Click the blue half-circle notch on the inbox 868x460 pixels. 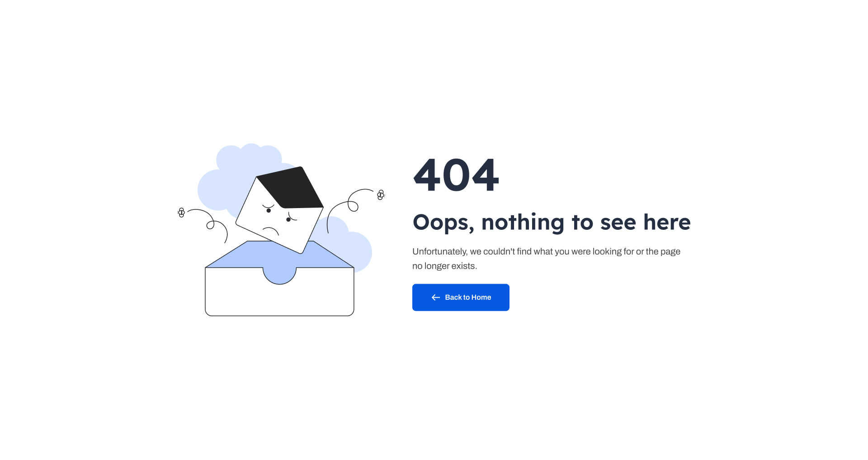pyautogui.click(x=279, y=275)
